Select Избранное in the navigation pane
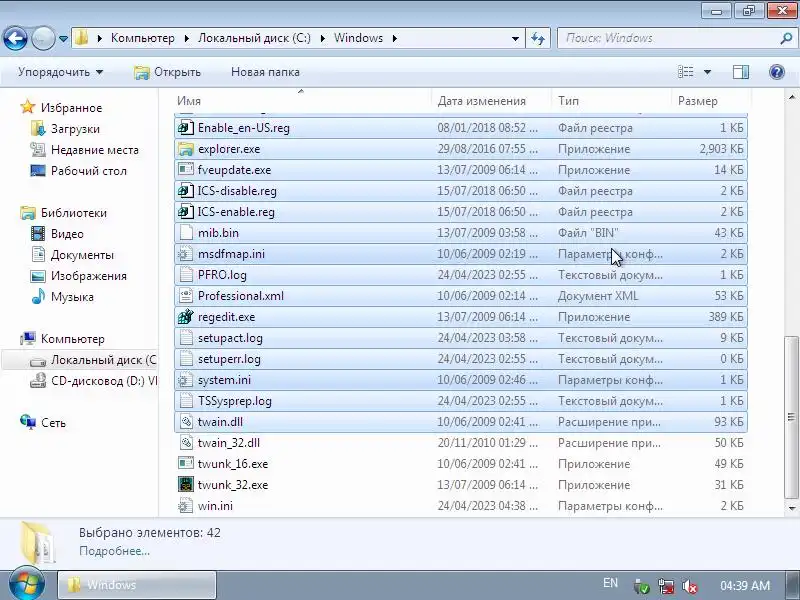 coord(71,108)
